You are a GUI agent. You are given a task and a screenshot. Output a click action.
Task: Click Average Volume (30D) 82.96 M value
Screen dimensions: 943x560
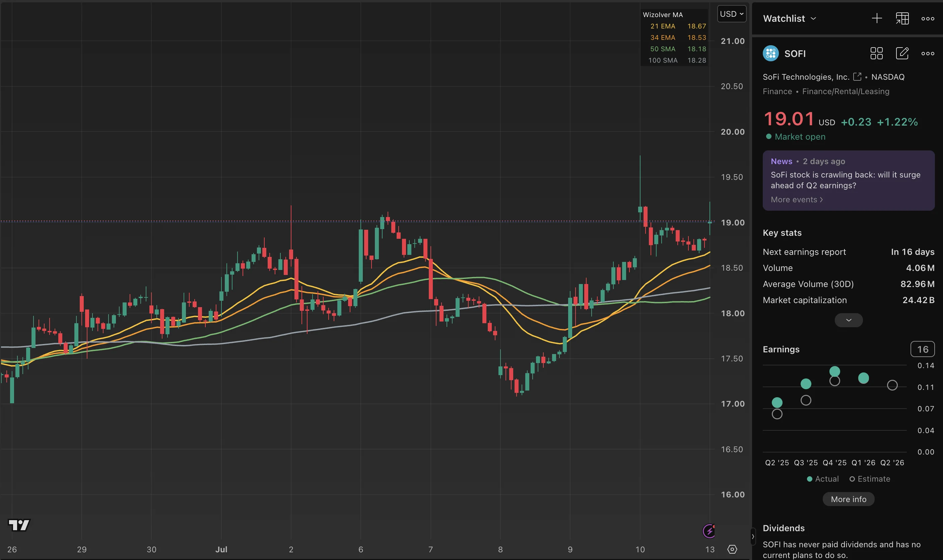(917, 284)
